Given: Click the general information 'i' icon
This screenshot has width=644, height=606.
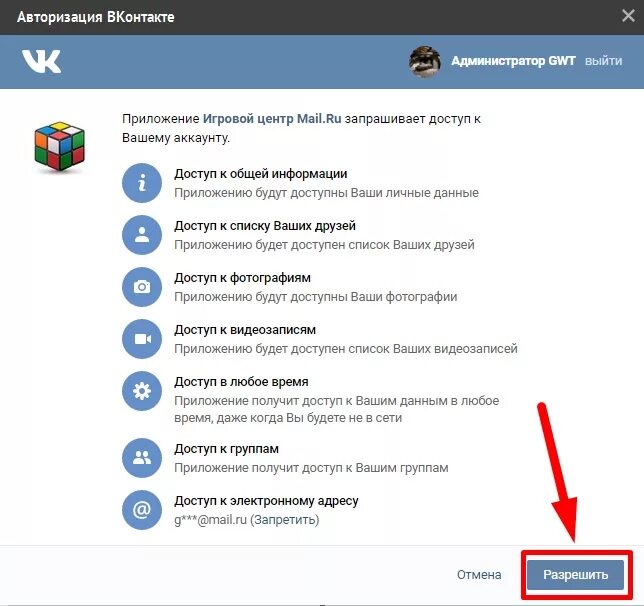Looking at the screenshot, I should click(142, 183).
